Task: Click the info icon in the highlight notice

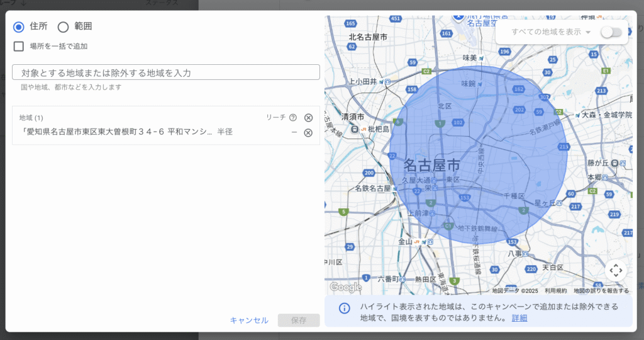Action: pyautogui.click(x=344, y=309)
